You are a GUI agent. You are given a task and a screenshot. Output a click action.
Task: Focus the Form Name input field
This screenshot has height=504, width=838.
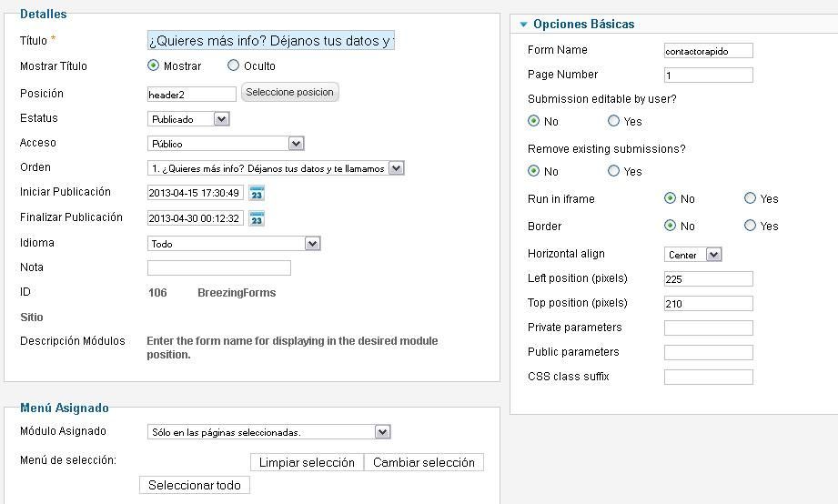point(709,51)
